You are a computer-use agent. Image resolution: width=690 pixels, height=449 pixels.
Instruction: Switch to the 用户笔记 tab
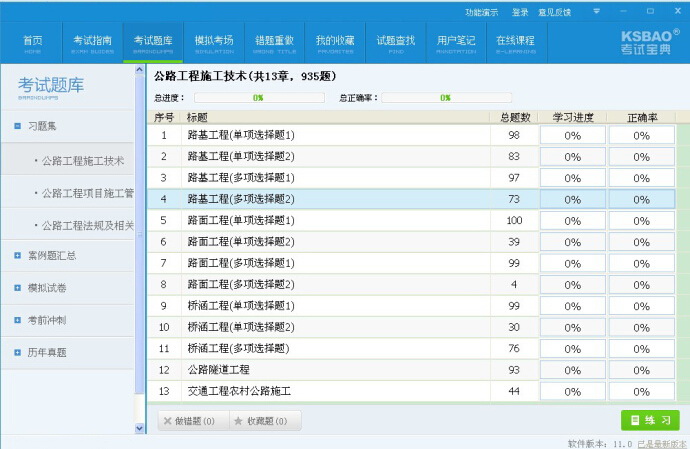[x=456, y=43]
